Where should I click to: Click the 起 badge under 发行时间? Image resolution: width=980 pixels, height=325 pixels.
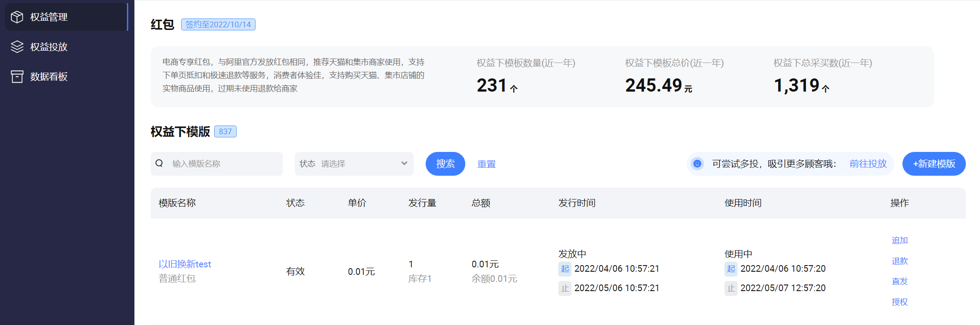[x=565, y=269]
